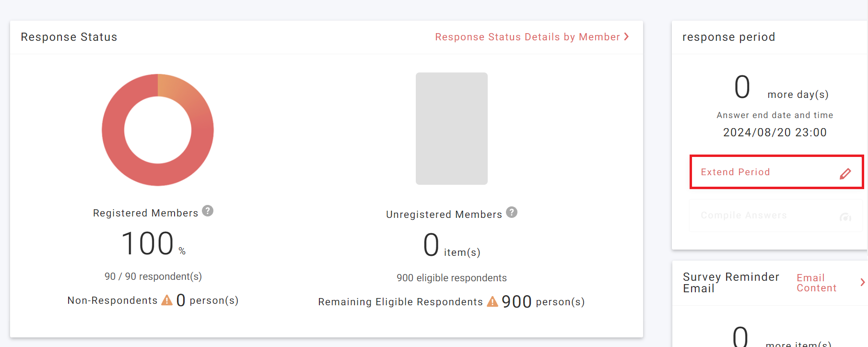Click the 100 percent registered response figure
868x347 pixels.
(x=148, y=243)
